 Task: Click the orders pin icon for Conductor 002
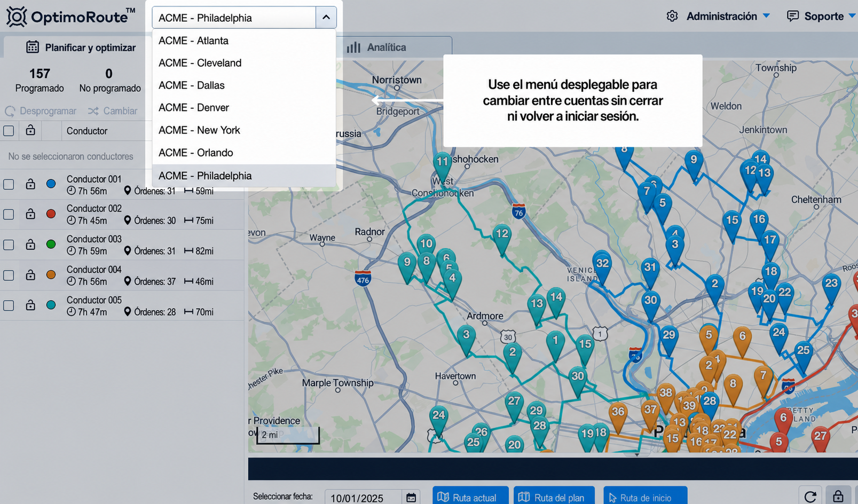(x=128, y=220)
